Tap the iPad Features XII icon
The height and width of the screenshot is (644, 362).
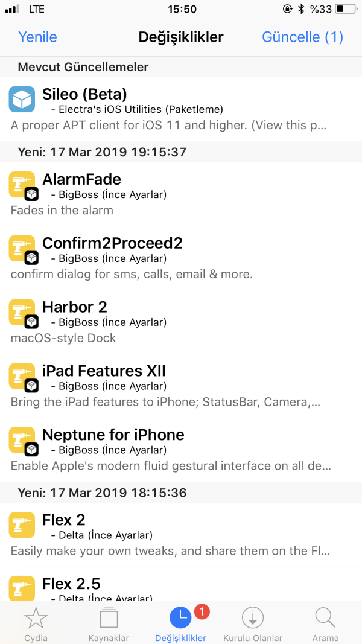point(22,376)
